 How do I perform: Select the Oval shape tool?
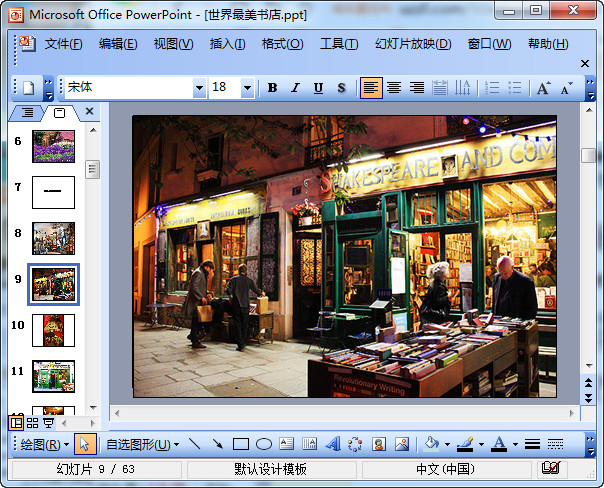coord(264,444)
